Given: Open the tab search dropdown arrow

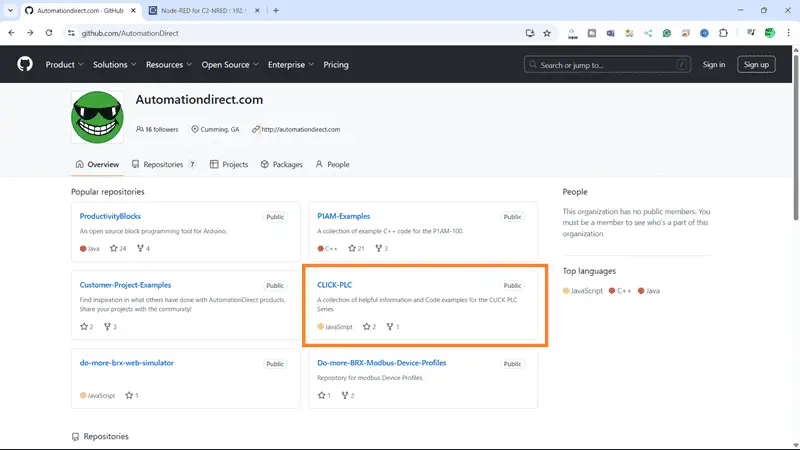Looking at the screenshot, I should click(10, 10).
